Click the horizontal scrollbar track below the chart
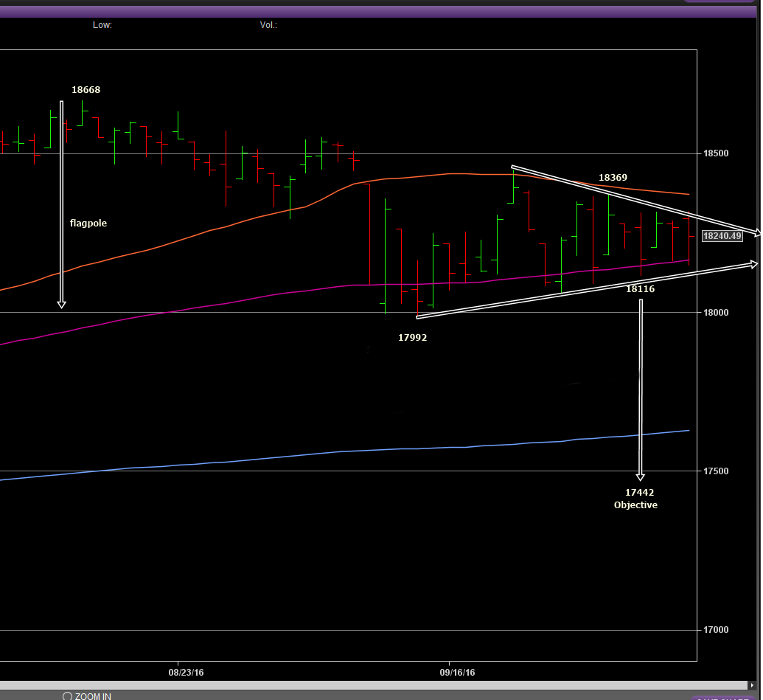763x700 pixels. click(369, 685)
